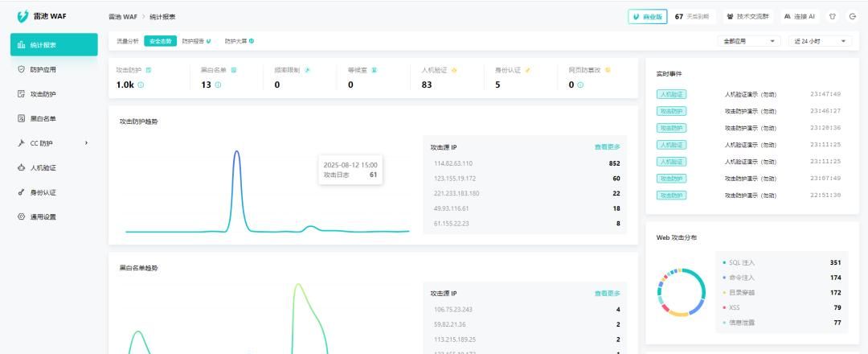Click the icon next to 黑白名单 stat card title

(x=234, y=70)
